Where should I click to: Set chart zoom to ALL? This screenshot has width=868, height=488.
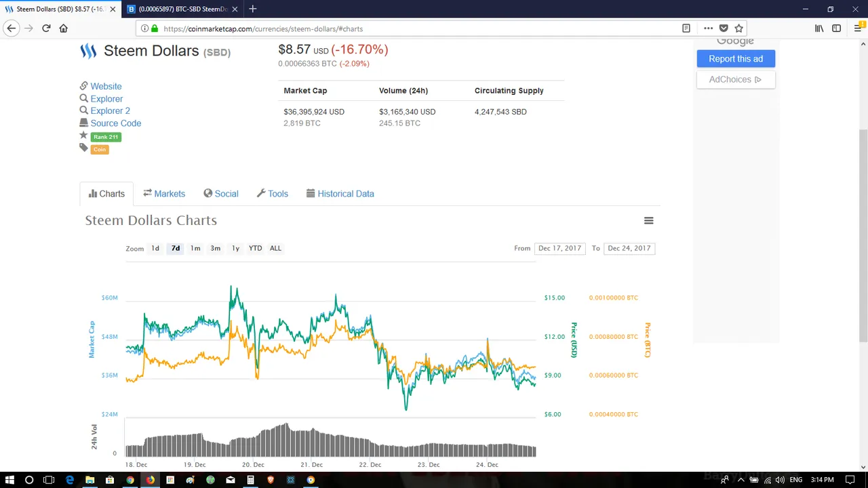click(275, 248)
